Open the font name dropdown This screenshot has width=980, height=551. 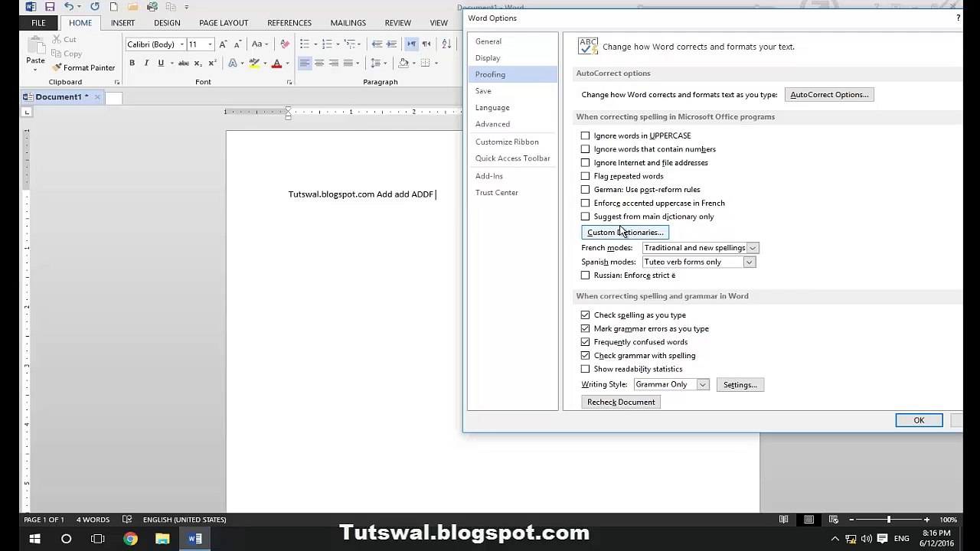(181, 44)
